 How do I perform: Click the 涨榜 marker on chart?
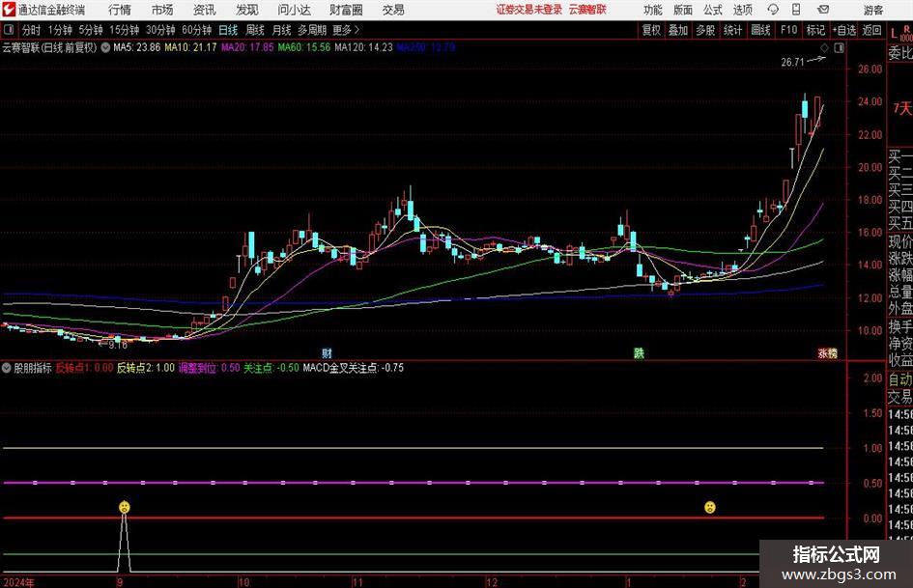(827, 353)
